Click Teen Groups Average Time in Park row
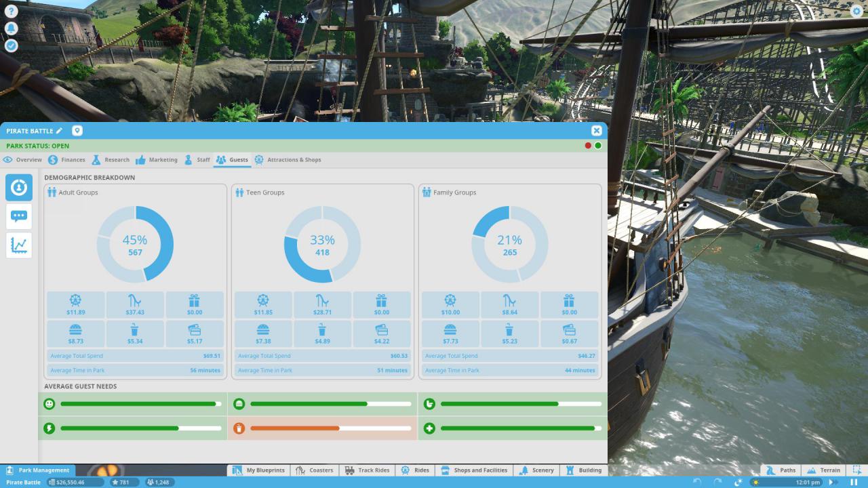Image resolution: width=868 pixels, height=488 pixels. tap(322, 370)
